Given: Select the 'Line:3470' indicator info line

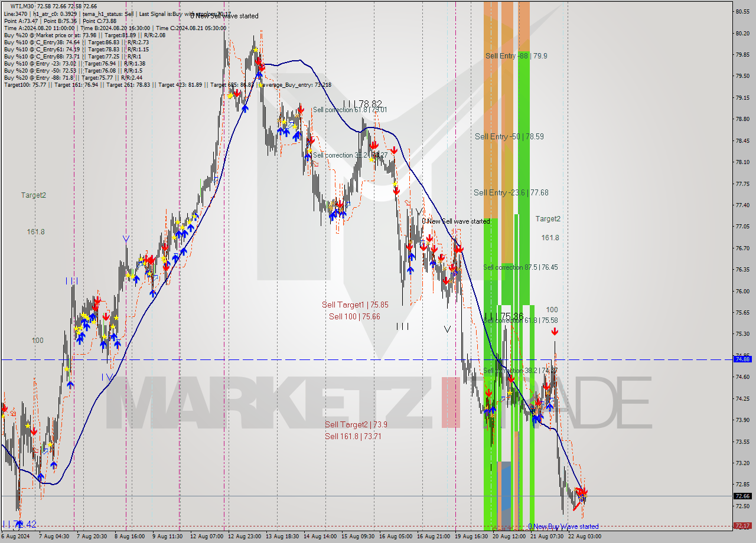Looking at the screenshot, I should 117,14.
